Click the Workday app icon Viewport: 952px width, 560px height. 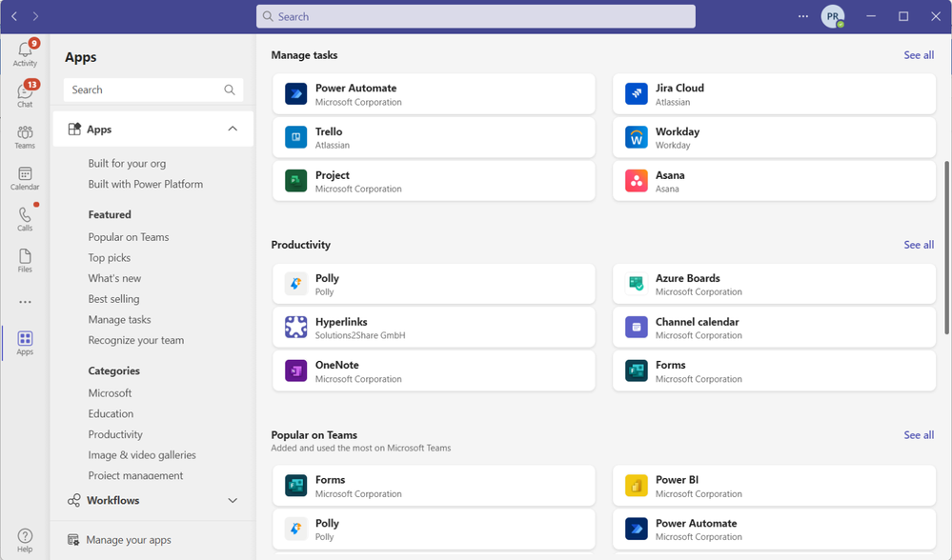coord(637,138)
